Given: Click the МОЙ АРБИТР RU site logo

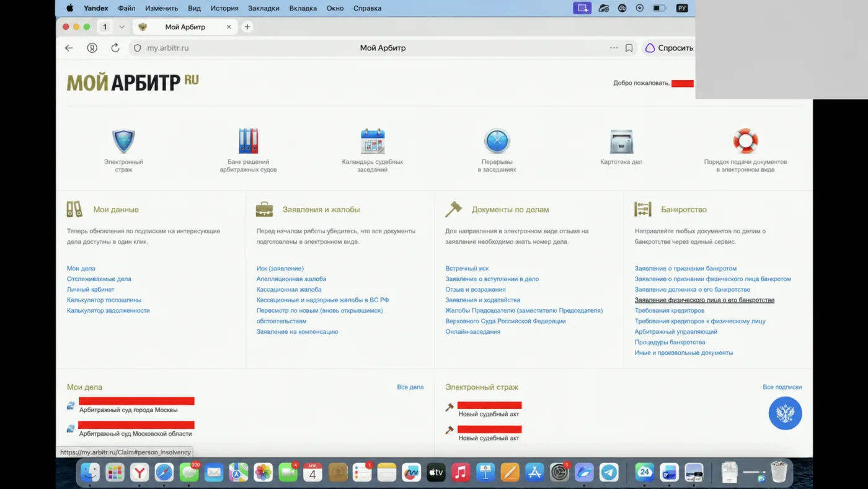Looking at the screenshot, I should [133, 82].
